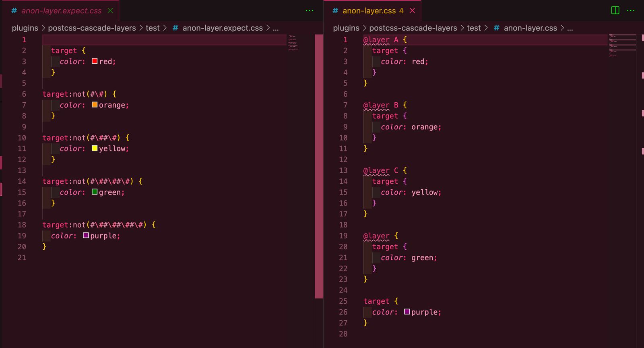Close the anon-layer.css tab
This screenshot has width=644, height=348.
coord(412,10)
